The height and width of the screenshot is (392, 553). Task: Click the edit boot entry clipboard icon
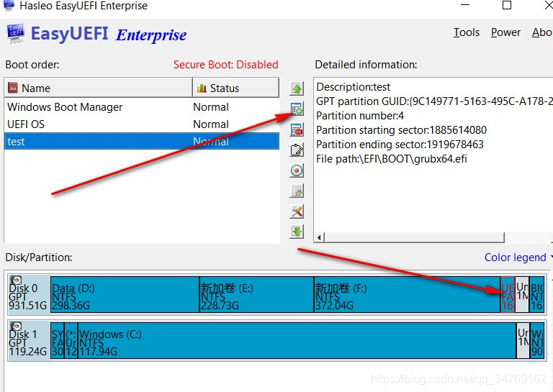click(x=297, y=150)
